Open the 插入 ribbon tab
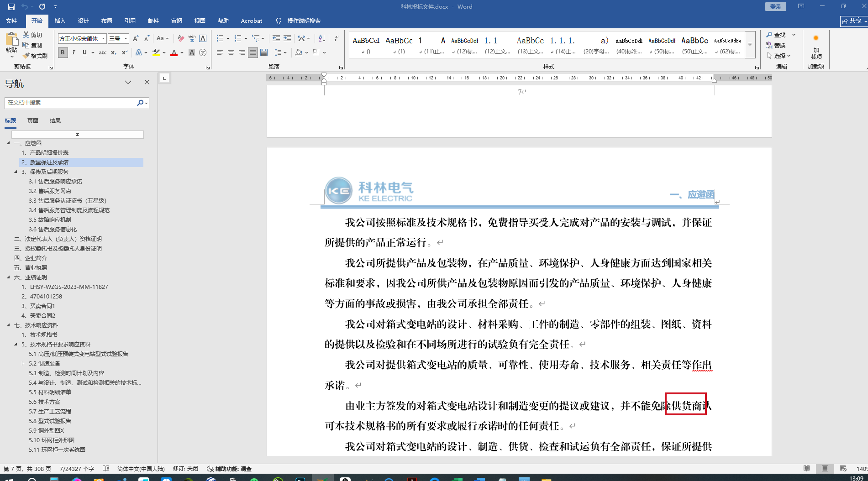The image size is (868, 481). coord(60,21)
